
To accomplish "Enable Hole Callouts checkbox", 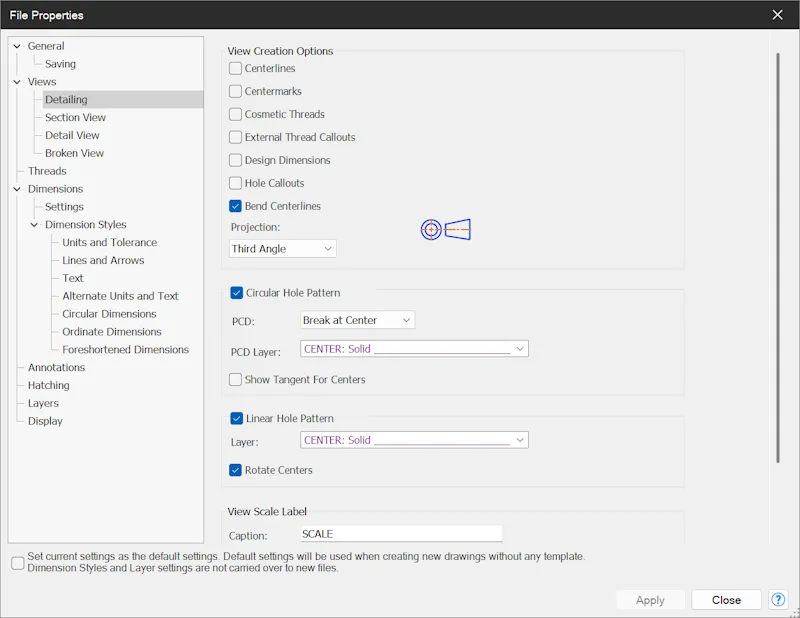I will coord(235,183).
